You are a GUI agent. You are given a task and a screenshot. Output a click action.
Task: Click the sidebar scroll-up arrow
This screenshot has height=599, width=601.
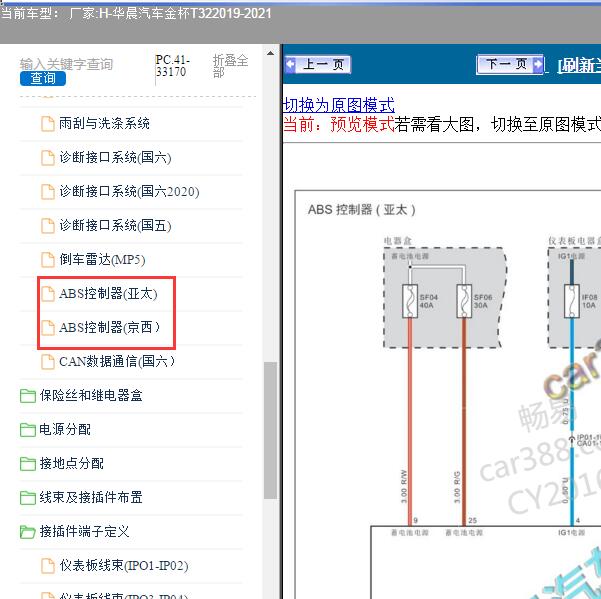point(271,53)
